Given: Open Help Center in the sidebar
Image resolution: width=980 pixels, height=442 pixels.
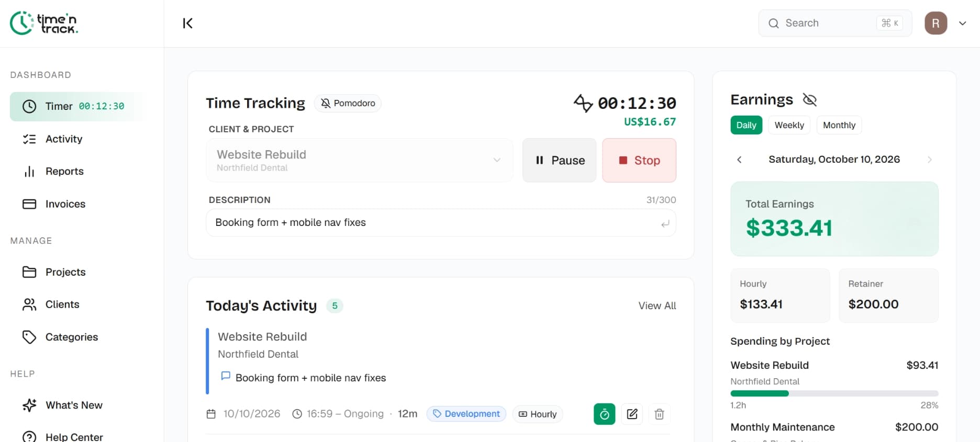Looking at the screenshot, I should [76, 437].
